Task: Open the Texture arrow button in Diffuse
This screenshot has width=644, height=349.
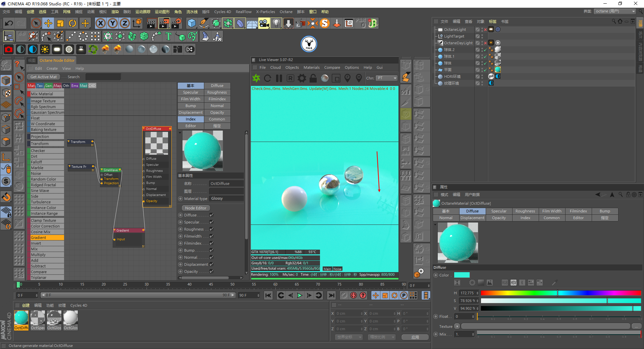Action: tap(457, 326)
